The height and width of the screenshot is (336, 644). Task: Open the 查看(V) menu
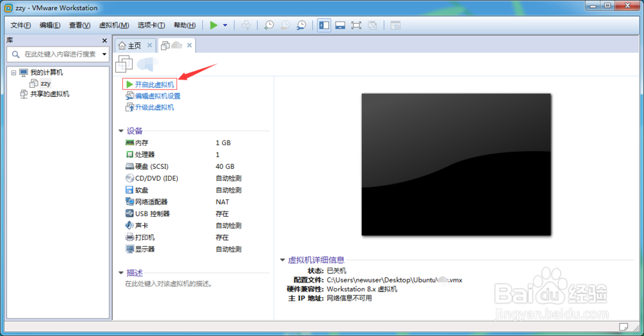(80, 26)
